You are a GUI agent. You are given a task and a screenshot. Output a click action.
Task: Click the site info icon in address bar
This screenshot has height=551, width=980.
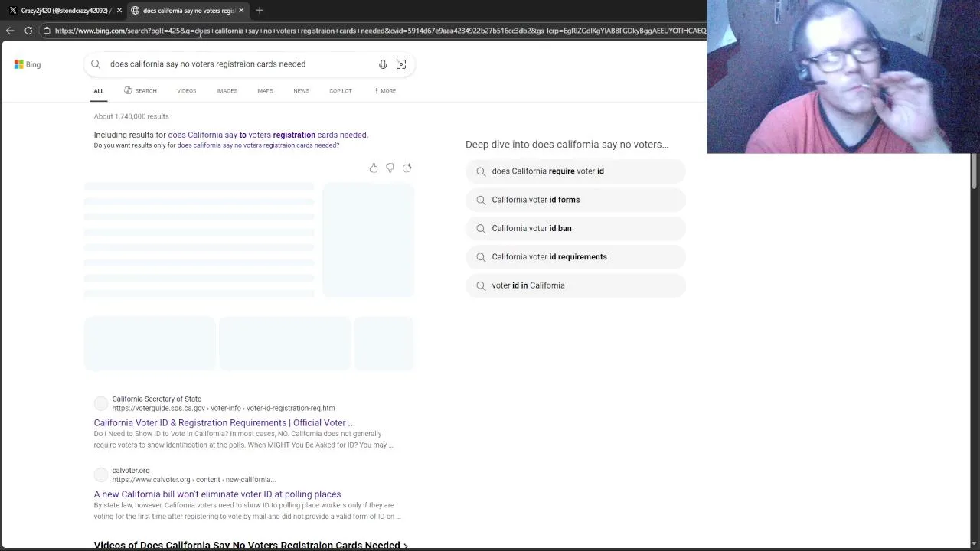tap(47, 31)
